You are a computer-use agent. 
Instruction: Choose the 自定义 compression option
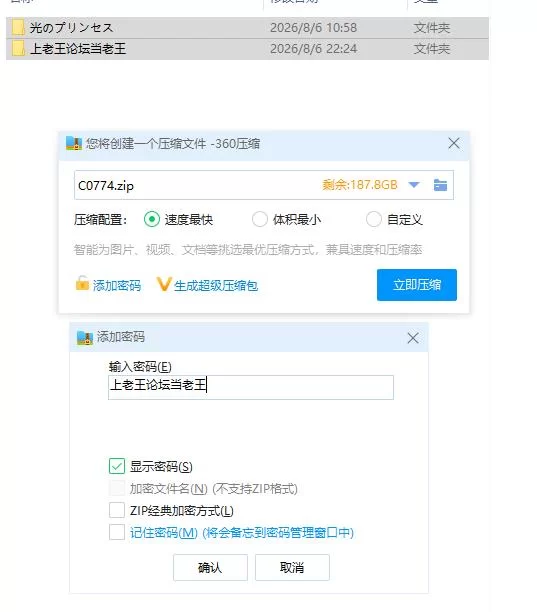pos(373,219)
